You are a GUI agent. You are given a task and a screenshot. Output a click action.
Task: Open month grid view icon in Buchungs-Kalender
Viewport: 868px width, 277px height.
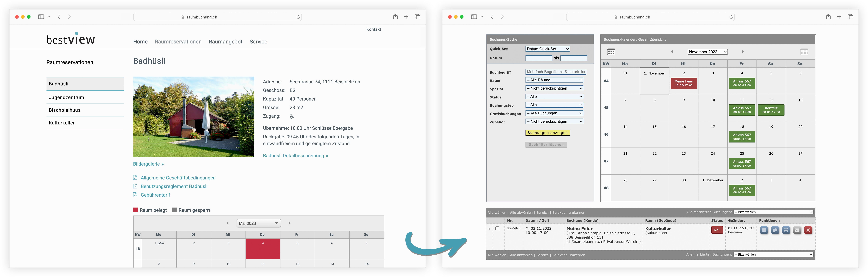point(611,52)
